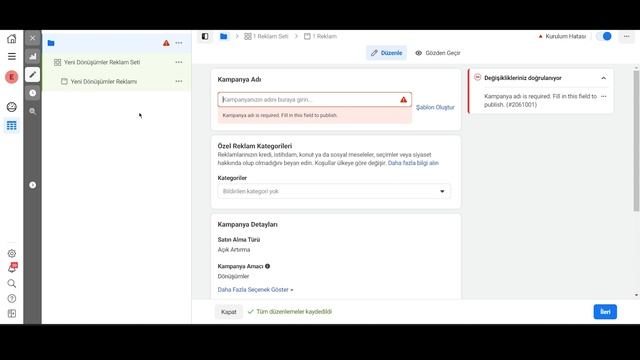Image resolution: width=640 pixels, height=360 pixels.
Task: Open the hamburger menu in left sidebar
Action: click(x=11, y=56)
